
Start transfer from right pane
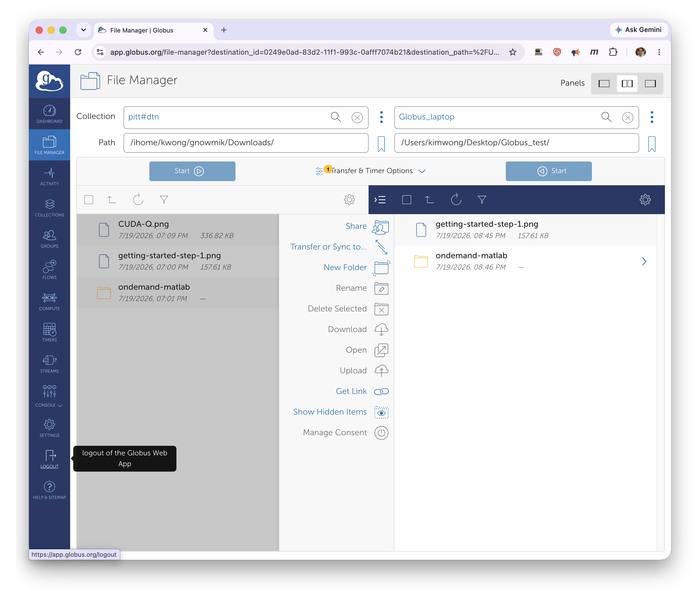pos(549,171)
